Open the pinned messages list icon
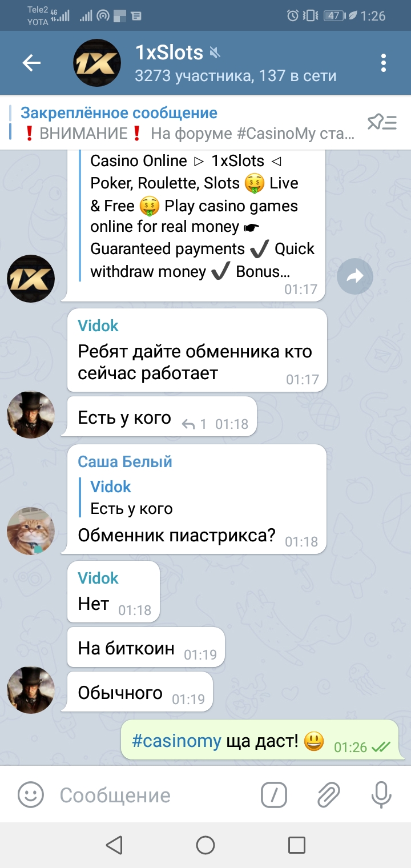This screenshot has width=411, height=868. (x=382, y=122)
